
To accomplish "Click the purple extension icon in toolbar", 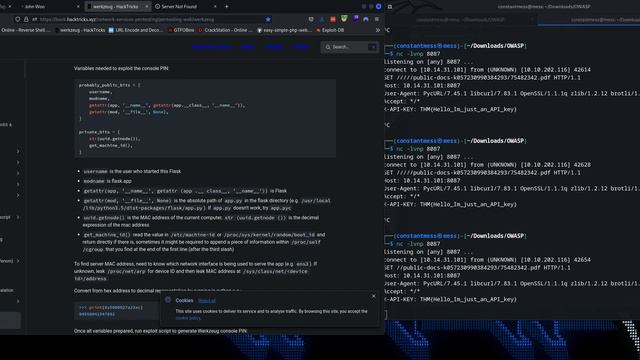I will pos(356,19).
